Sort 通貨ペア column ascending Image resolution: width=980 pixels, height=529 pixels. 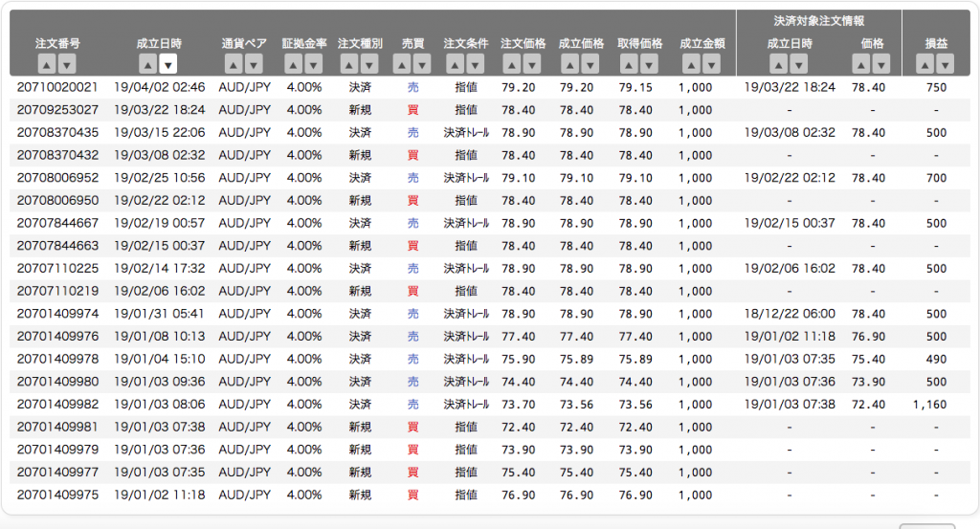pyautogui.click(x=234, y=64)
